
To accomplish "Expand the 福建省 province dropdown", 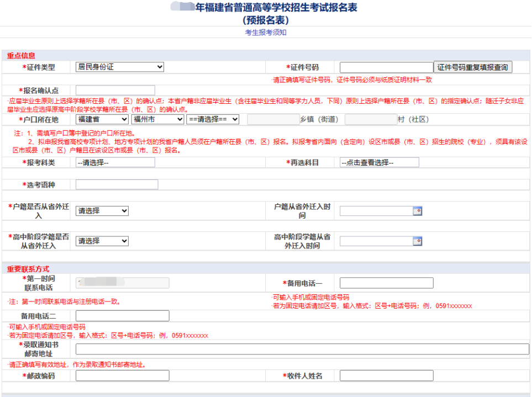I will click(x=102, y=119).
